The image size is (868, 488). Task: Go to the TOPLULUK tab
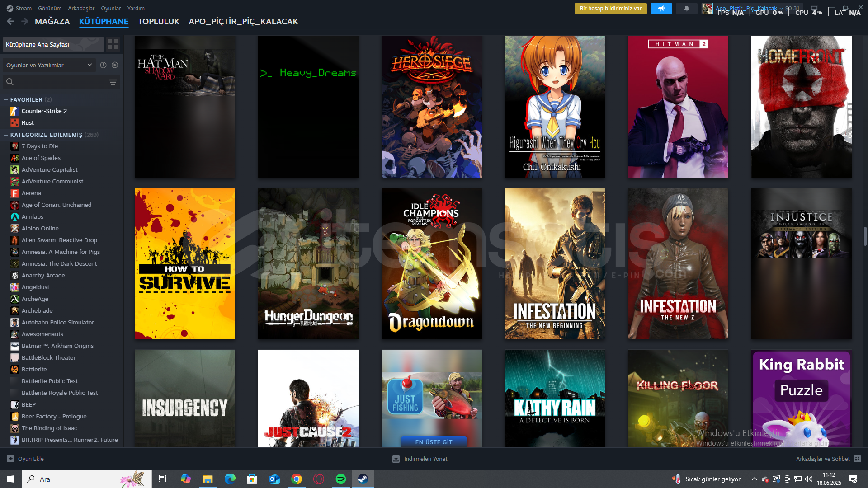tap(159, 21)
